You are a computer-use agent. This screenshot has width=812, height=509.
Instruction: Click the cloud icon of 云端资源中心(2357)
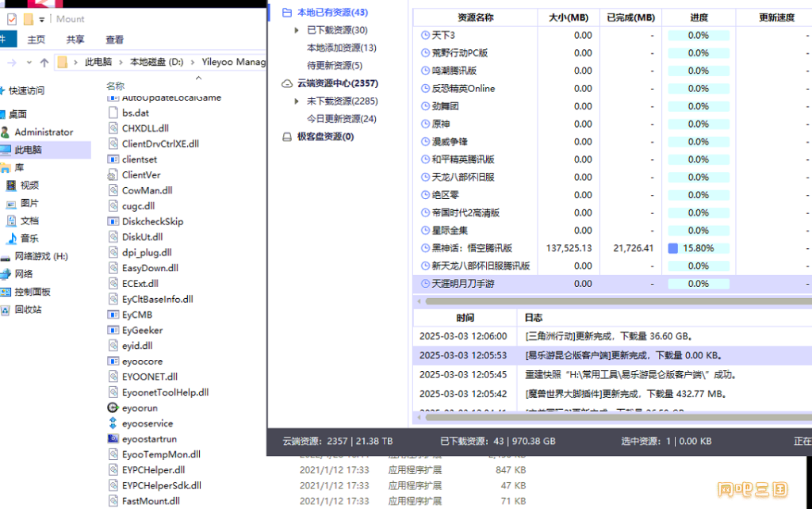coord(287,83)
